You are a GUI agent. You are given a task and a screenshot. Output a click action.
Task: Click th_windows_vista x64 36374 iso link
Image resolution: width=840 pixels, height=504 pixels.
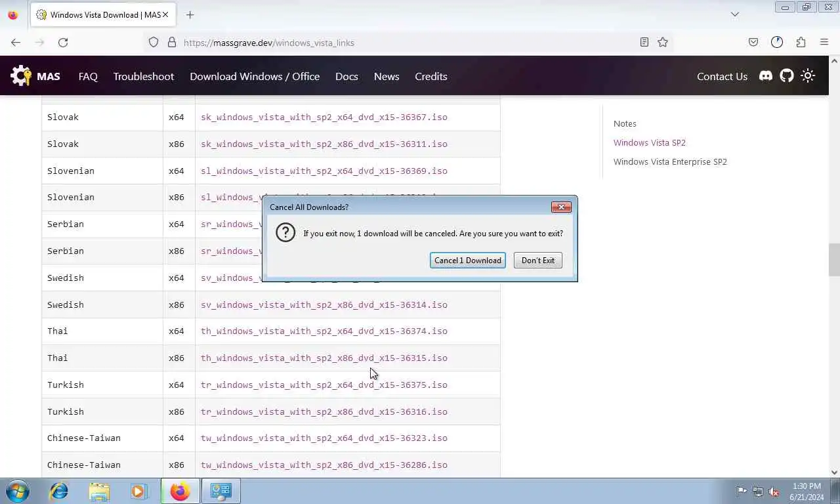point(324,331)
